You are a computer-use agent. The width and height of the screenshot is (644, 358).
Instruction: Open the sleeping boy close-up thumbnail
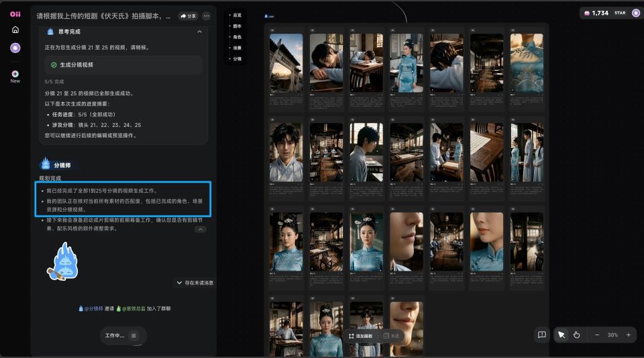327,63
